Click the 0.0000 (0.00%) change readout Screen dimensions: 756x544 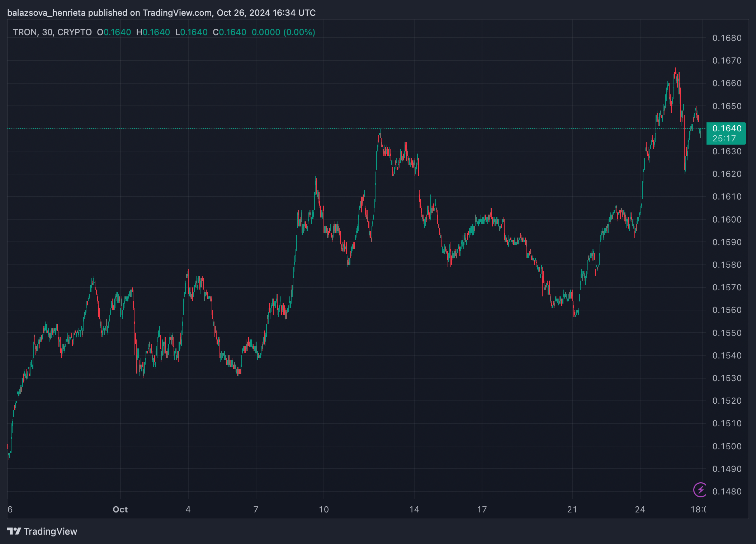click(x=283, y=32)
